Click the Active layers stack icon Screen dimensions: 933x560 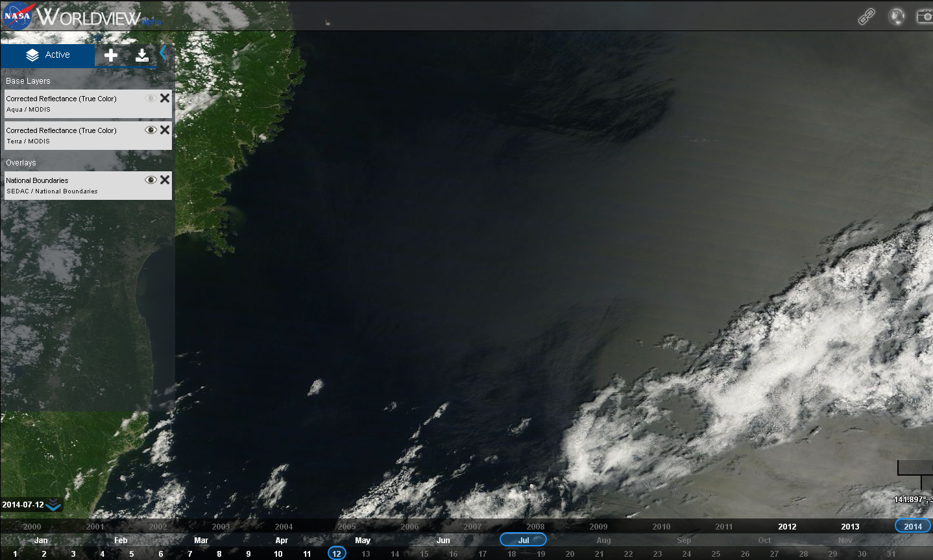pyautogui.click(x=32, y=55)
